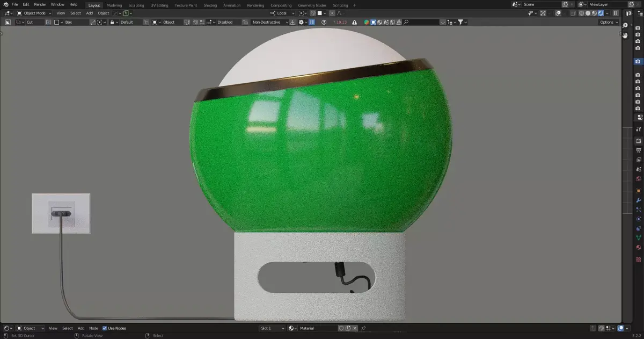Click the blue pause icon in tool header
Screen dimensions: 644x339
[312, 22]
